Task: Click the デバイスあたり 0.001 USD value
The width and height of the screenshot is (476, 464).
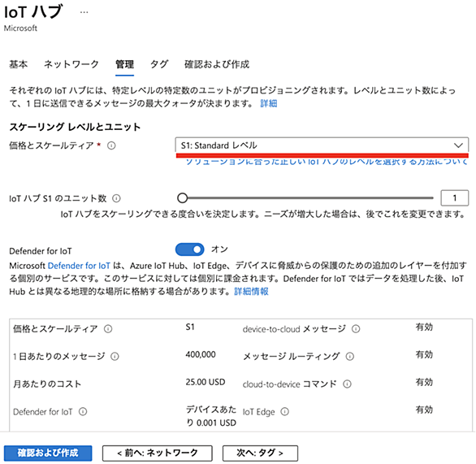Action: point(211,416)
